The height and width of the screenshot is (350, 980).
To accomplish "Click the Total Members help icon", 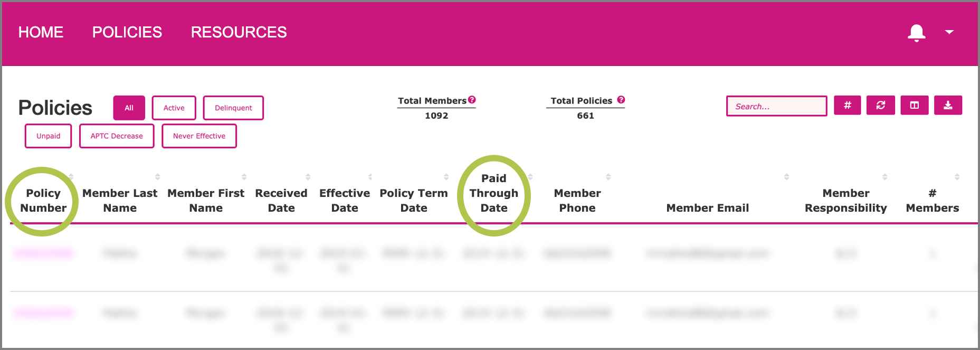I will tap(472, 100).
